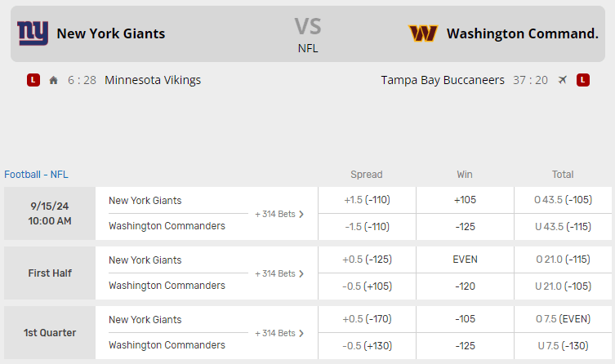Choose 1st Quarter Giants +0.5 (-170) spread

pyautogui.click(x=367, y=319)
